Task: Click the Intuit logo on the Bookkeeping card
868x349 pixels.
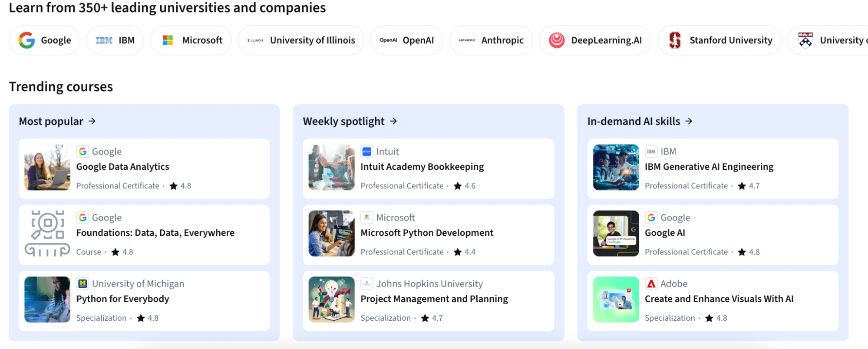Action: (366, 151)
